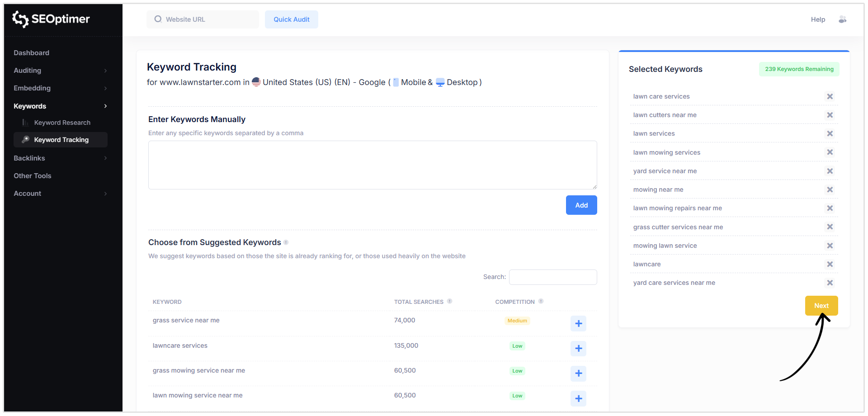Click the Quick Audit button
The width and height of the screenshot is (868, 416).
coord(291,19)
